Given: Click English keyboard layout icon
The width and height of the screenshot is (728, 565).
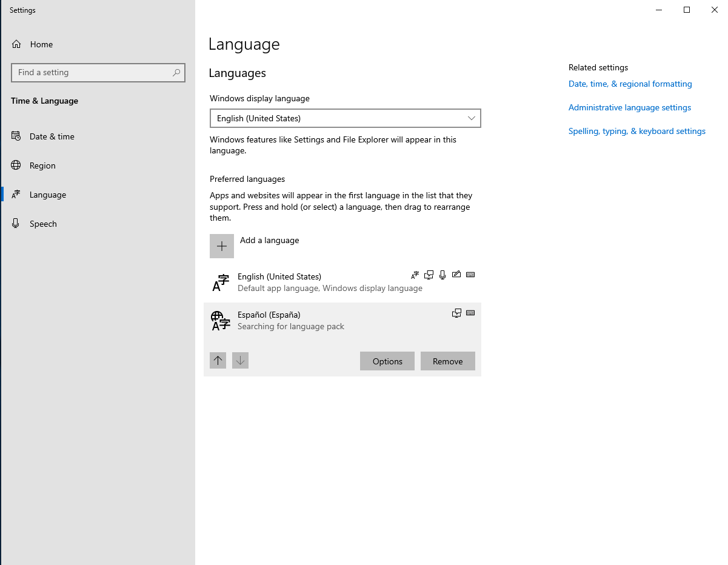Looking at the screenshot, I should (x=470, y=275).
